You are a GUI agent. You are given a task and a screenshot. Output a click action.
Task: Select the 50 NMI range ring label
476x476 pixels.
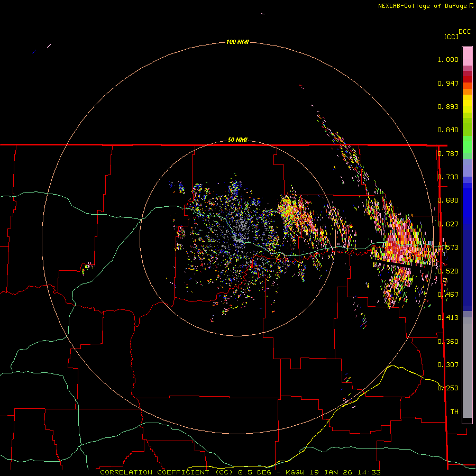(x=237, y=140)
